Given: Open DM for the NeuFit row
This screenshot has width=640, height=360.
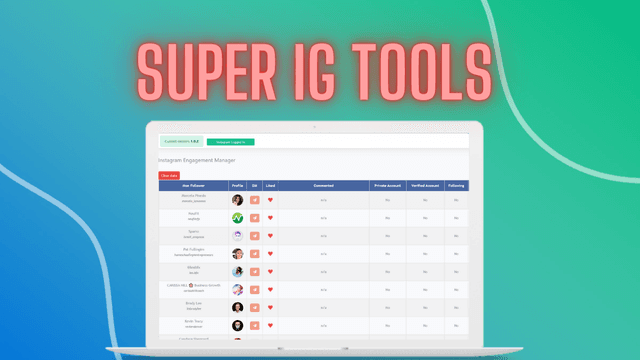Looking at the screenshot, I should pos(255,218).
